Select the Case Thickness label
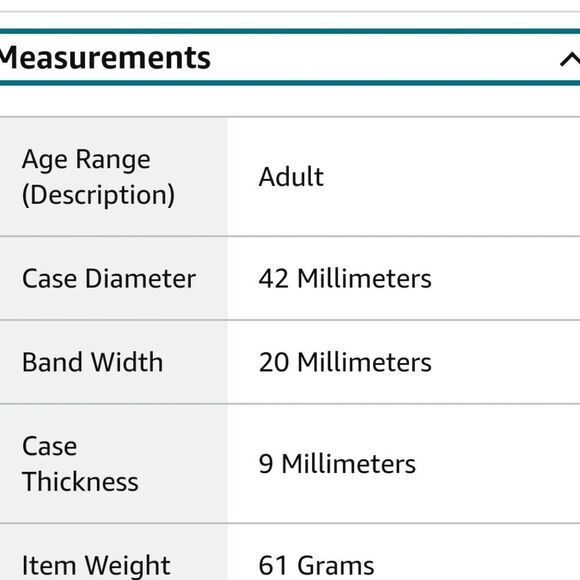Viewport: 580px width, 580px height. [x=80, y=464]
